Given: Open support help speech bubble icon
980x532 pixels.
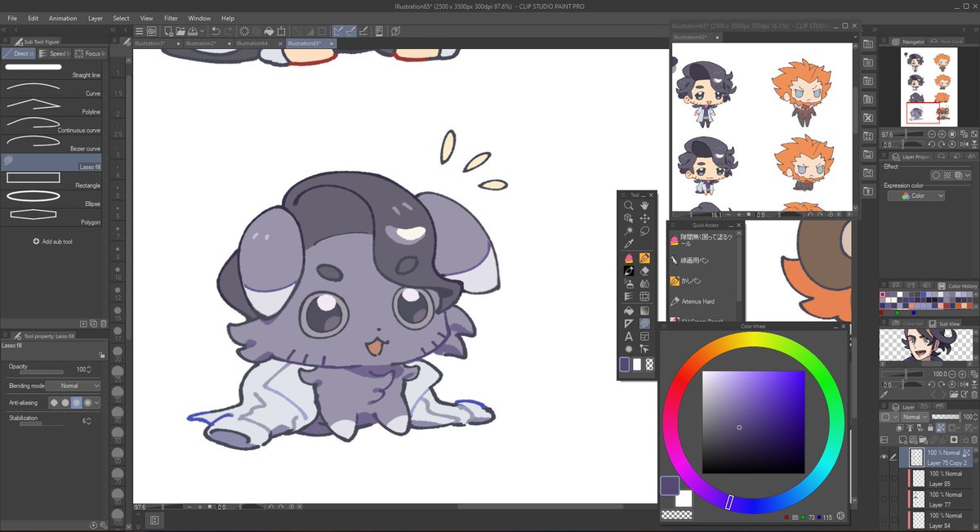Looking at the screenshot, I should pyautogui.click(x=395, y=31).
